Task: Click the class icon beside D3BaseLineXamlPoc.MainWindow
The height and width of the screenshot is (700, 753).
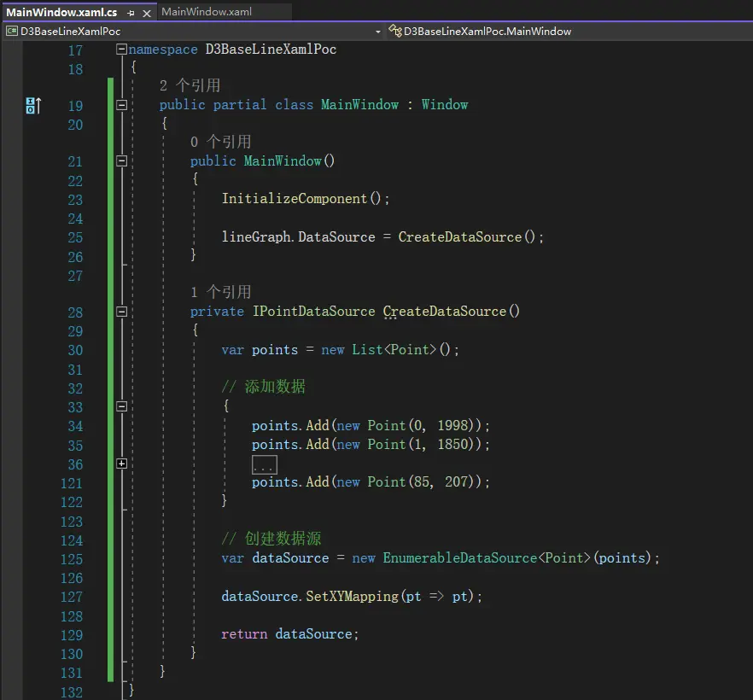Action: 394,31
